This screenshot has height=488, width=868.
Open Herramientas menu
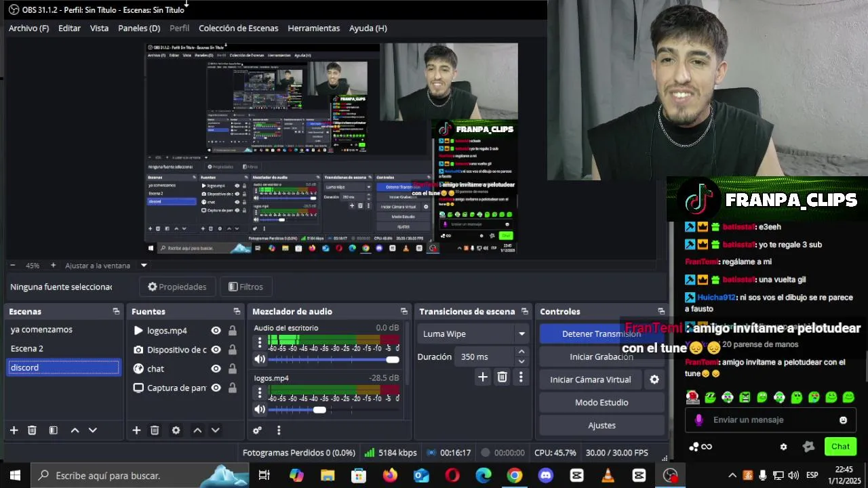313,28
